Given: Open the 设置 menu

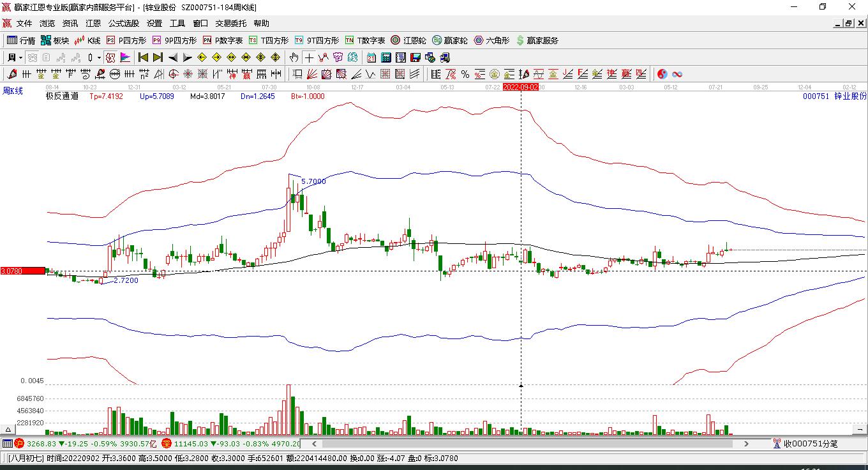Looking at the screenshot, I should (154, 24).
